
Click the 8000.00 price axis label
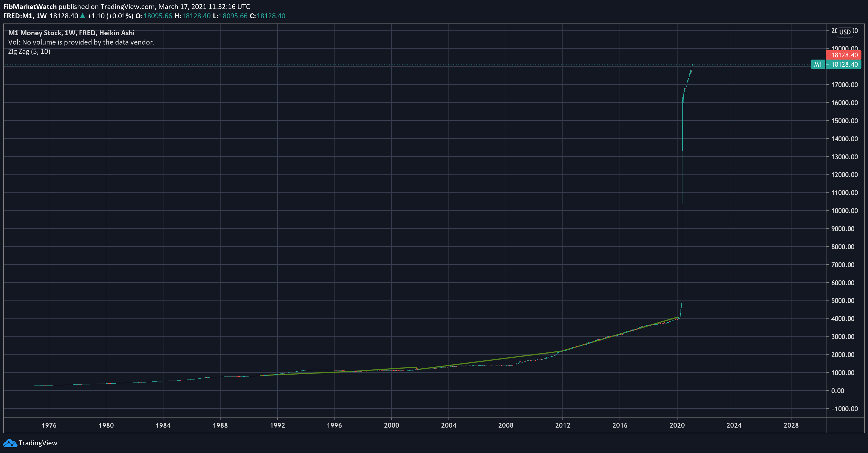(x=843, y=246)
